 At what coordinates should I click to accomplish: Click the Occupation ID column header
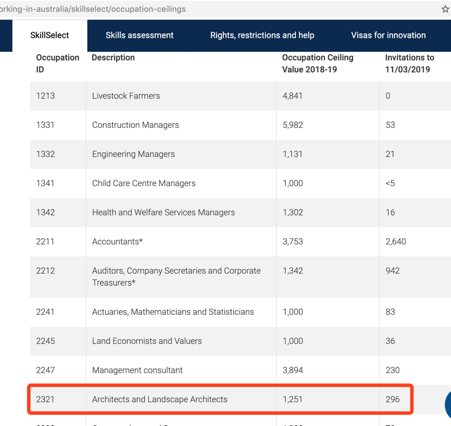click(57, 63)
